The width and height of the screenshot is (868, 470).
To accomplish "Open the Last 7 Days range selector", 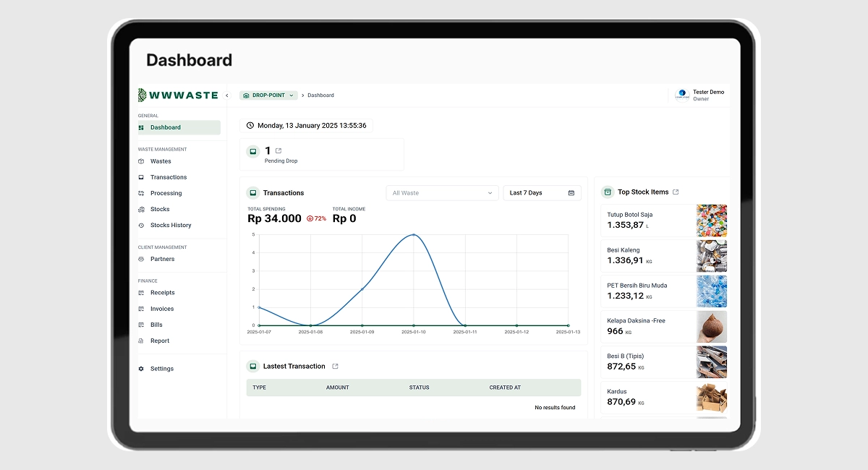I will coord(539,192).
